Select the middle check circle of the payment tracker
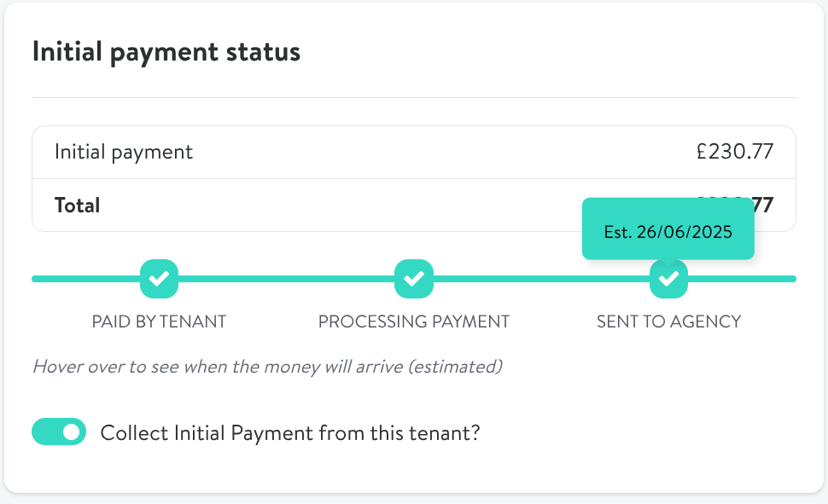The width and height of the screenshot is (828, 504). 413,279
